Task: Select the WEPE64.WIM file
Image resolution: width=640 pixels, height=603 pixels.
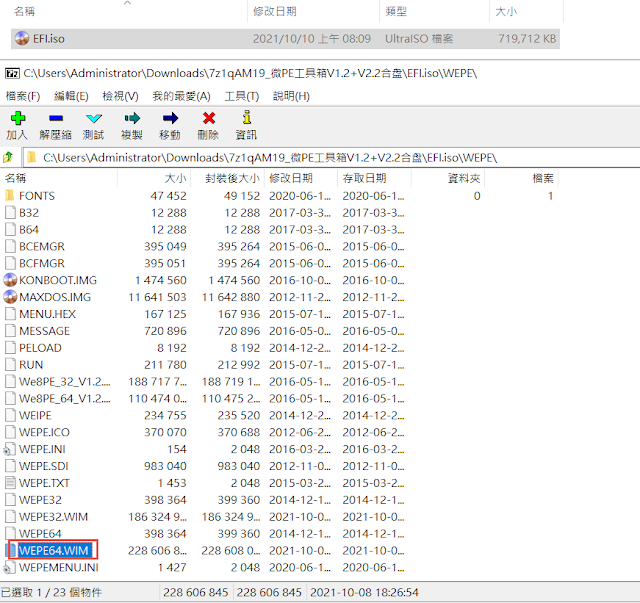Action: tap(53, 551)
